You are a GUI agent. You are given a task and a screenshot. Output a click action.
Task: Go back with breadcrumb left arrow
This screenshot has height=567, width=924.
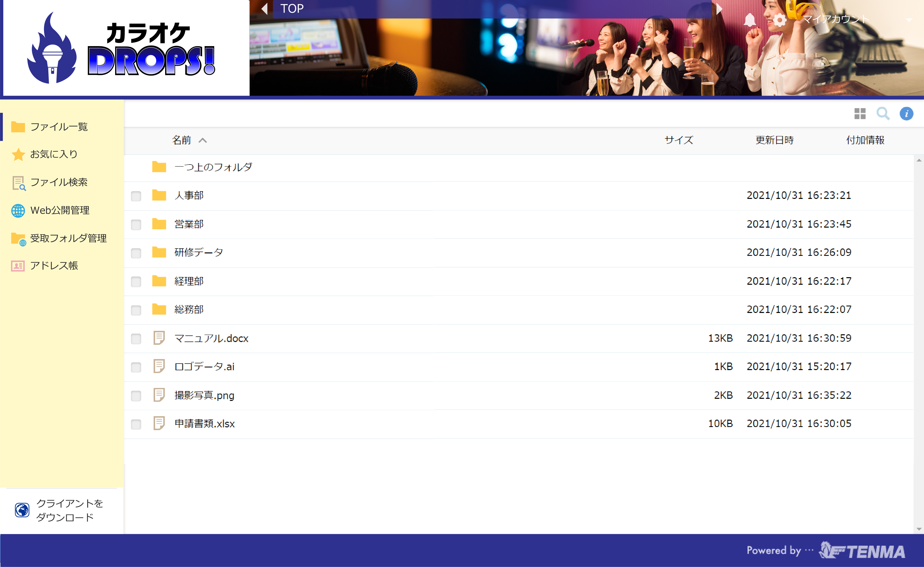[x=264, y=9]
